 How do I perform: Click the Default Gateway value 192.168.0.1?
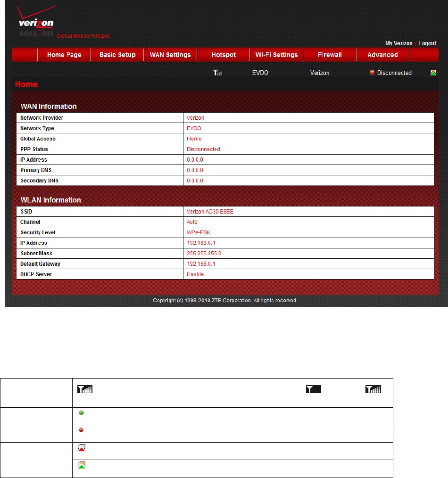201,264
